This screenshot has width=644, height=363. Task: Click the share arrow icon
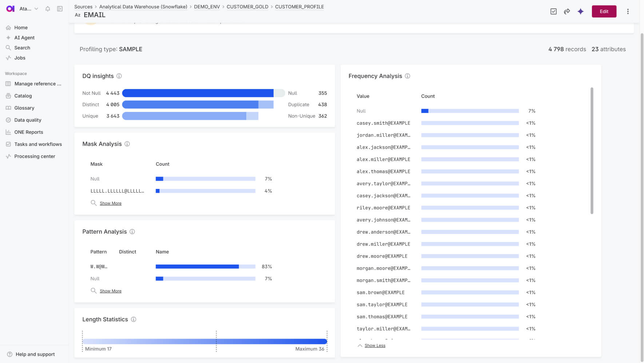(x=567, y=12)
